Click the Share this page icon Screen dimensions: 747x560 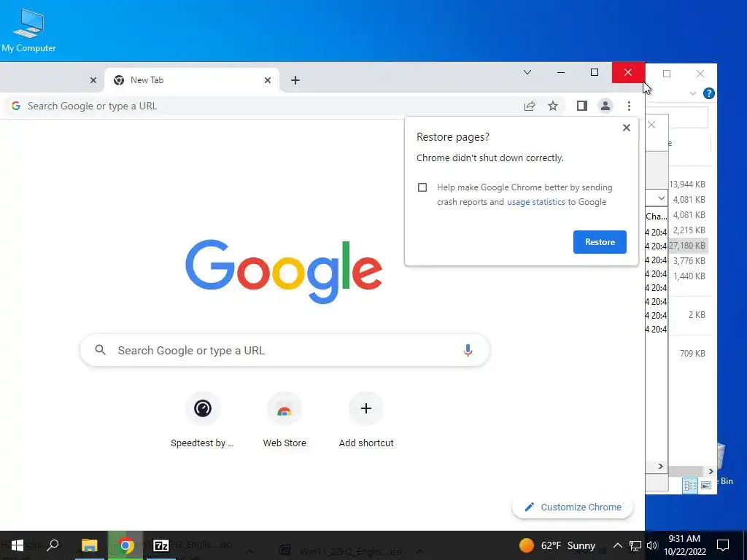pyautogui.click(x=530, y=106)
